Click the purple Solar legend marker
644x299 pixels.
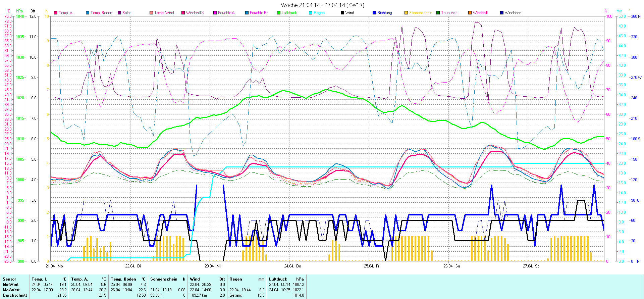pos(119,13)
